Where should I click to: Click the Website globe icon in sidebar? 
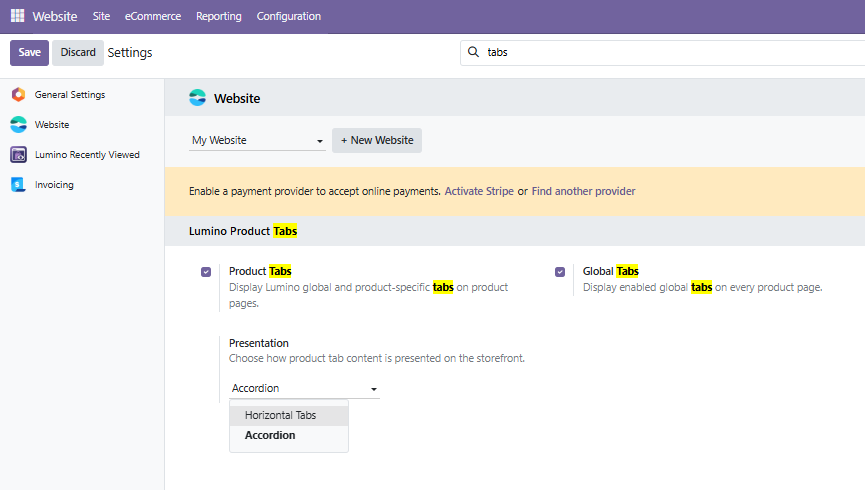(x=18, y=125)
